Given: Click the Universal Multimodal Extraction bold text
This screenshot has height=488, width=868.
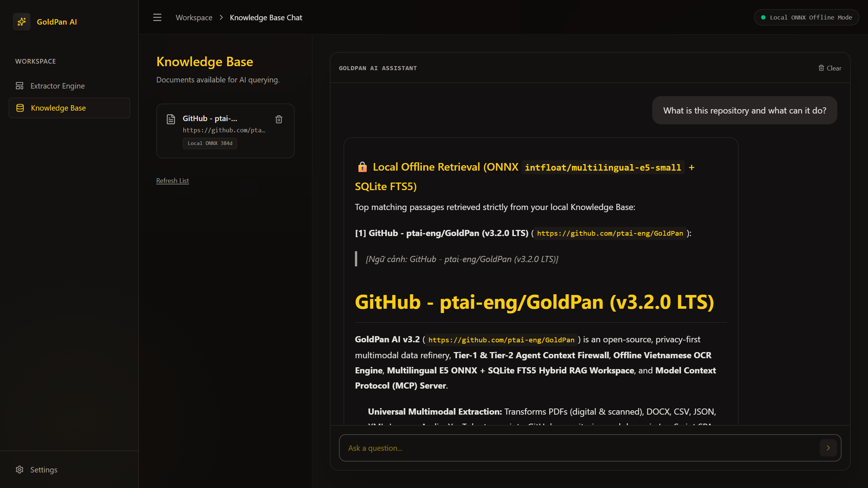Looking at the screenshot, I should 435,411.
